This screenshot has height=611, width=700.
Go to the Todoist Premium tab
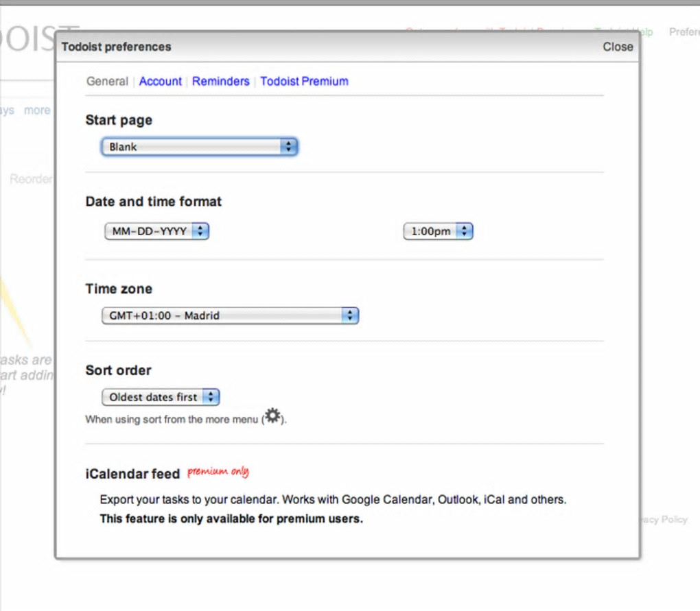click(x=304, y=81)
